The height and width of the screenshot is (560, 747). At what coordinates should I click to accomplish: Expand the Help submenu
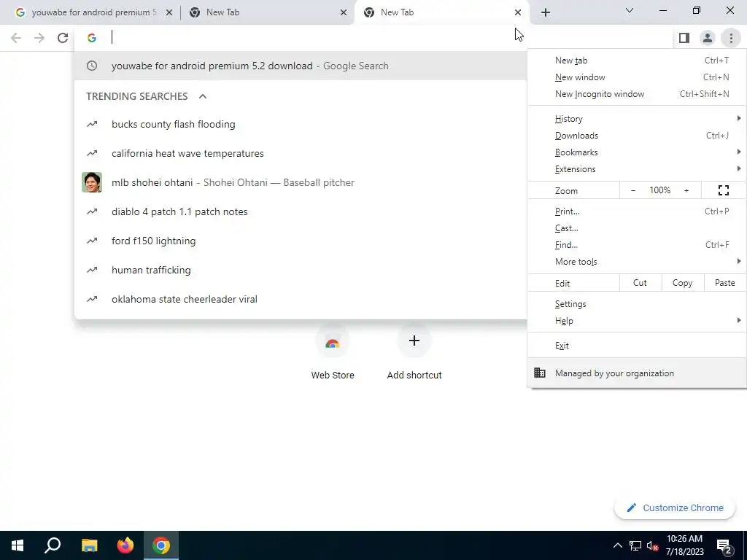coord(637,321)
